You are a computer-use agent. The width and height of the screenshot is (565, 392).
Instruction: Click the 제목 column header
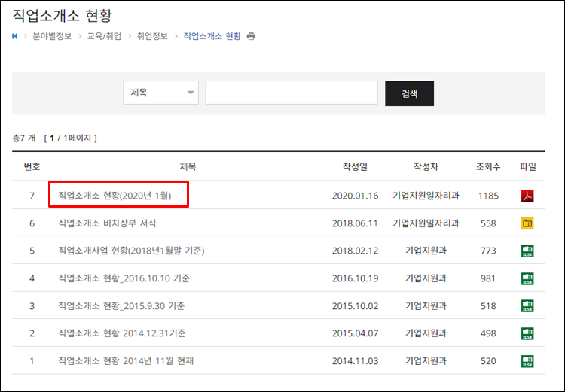coord(188,167)
